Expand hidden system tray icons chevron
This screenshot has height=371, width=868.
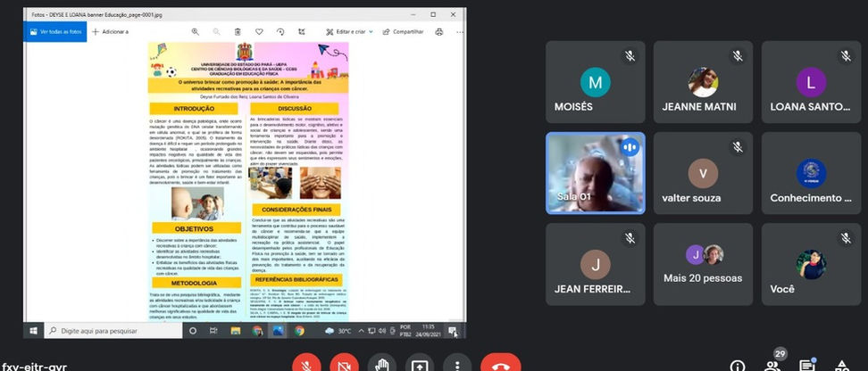click(362, 331)
